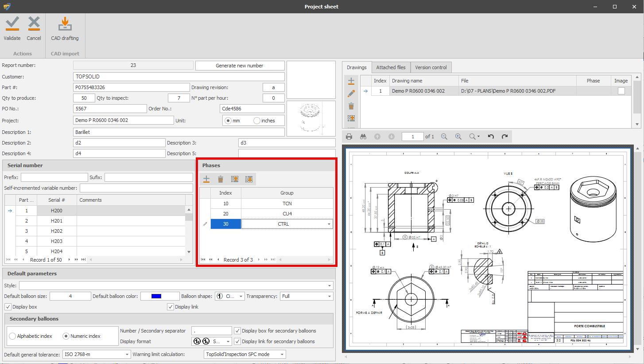The height and width of the screenshot is (364, 644).
Task: Click the Generate new number button
Action: (x=240, y=66)
